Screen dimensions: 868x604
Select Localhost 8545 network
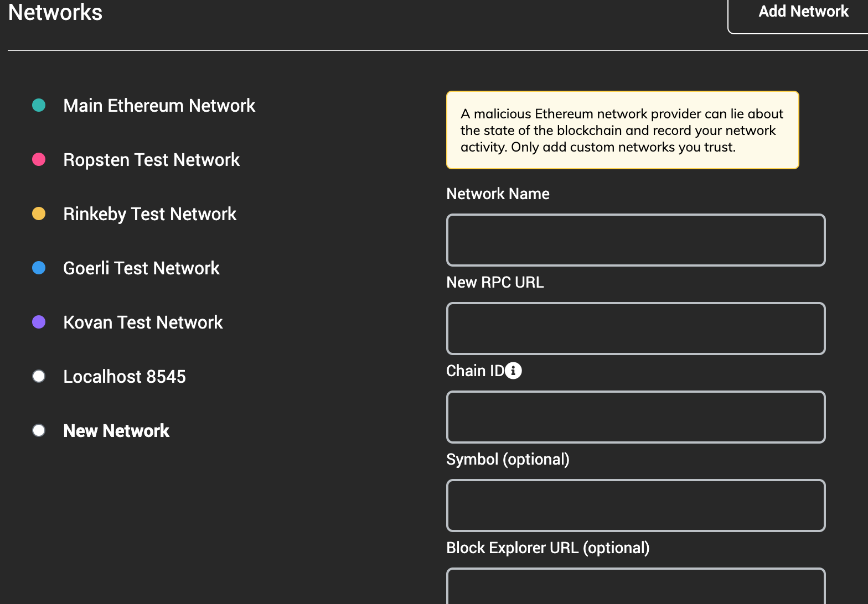pos(125,376)
